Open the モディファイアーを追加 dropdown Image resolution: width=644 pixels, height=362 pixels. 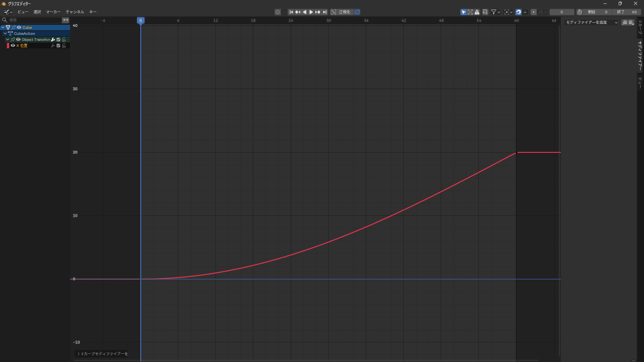(591, 22)
